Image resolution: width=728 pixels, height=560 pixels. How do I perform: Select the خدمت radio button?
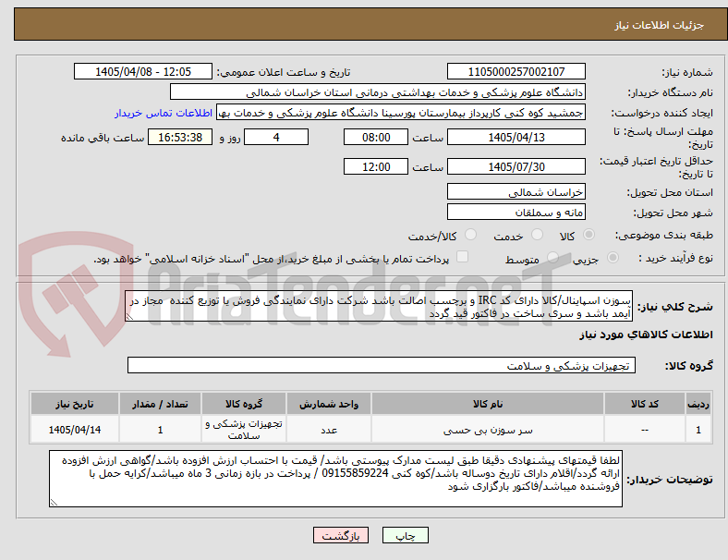coord(537,235)
